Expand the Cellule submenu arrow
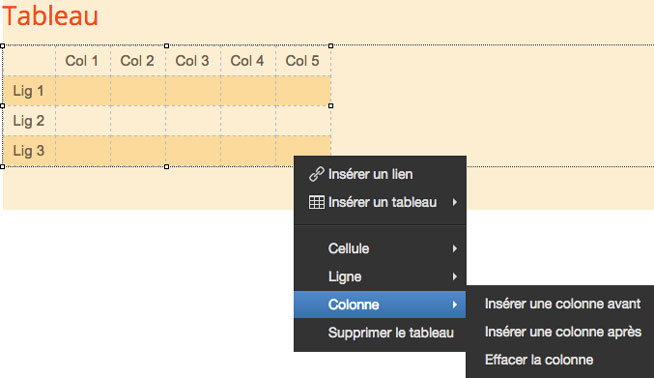 click(455, 249)
